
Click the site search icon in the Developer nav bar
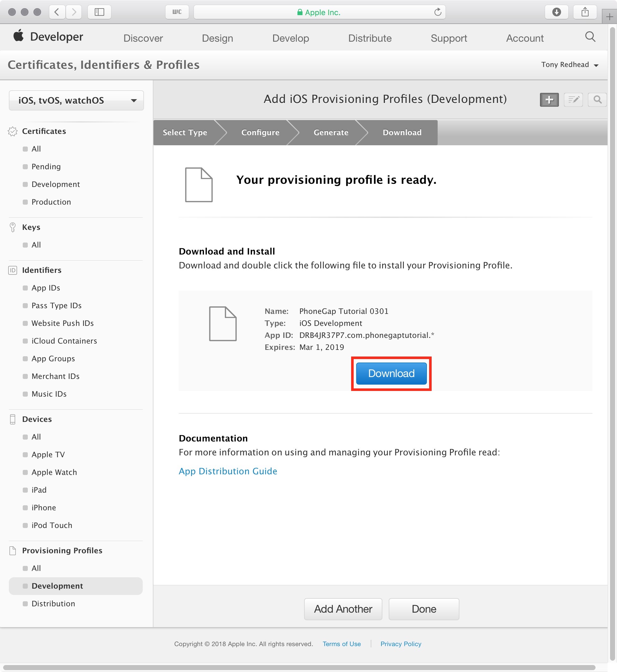pyautogui.click(x=590, y=37)
